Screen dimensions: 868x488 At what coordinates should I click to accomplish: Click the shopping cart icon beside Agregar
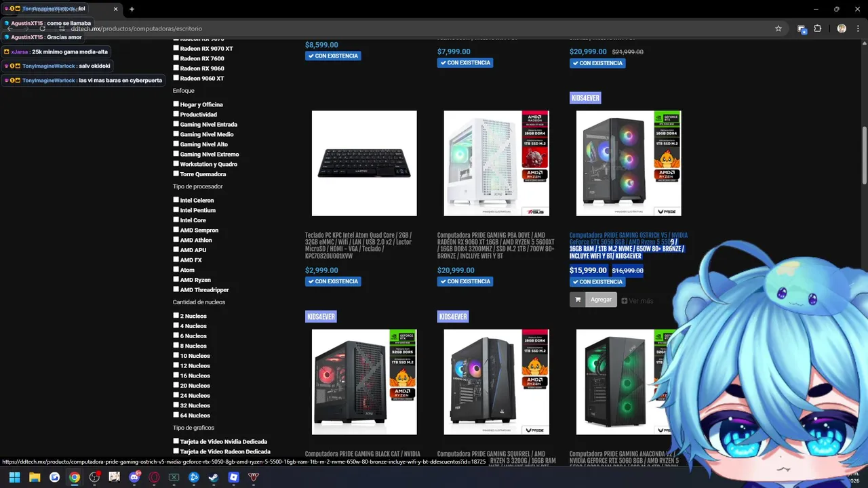pos(577,300)
